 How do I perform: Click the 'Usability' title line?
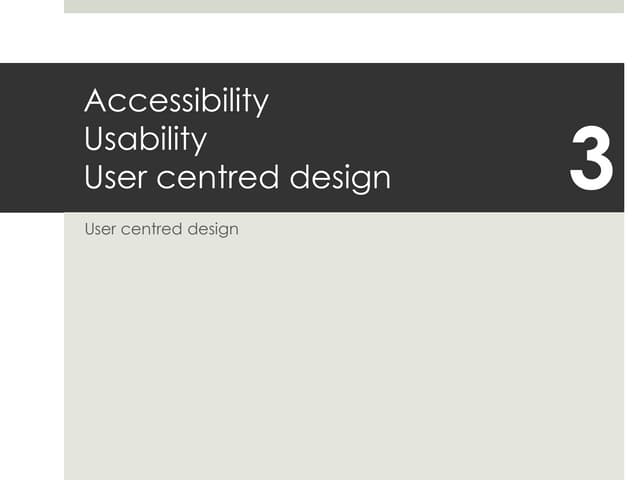coord(146,139)
